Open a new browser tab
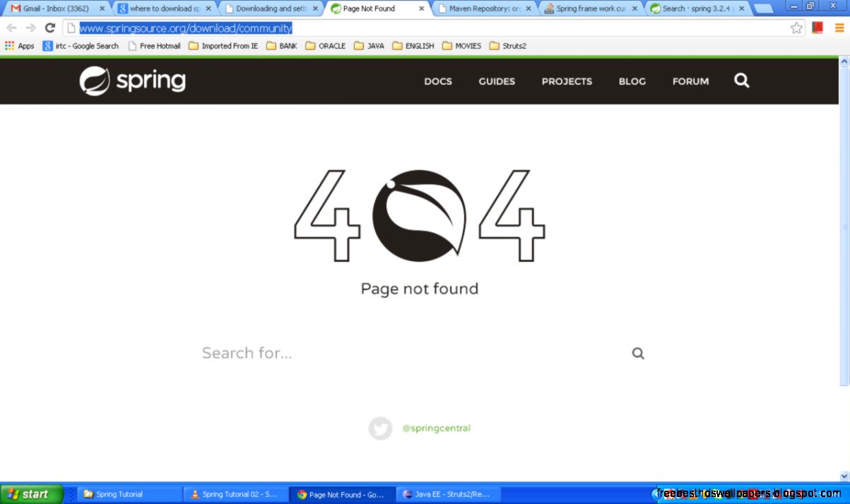Screen dimensions: 850x504 click(763, 9)
